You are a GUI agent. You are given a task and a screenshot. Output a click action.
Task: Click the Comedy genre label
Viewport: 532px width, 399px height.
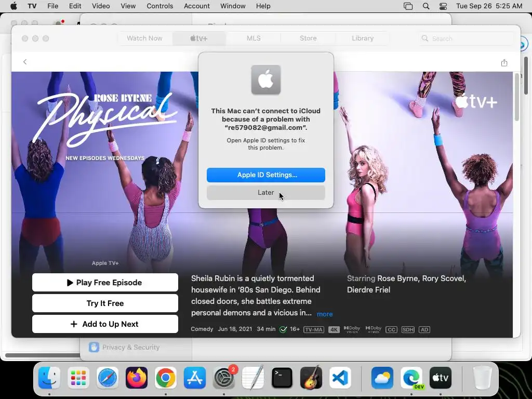(202, 329)
